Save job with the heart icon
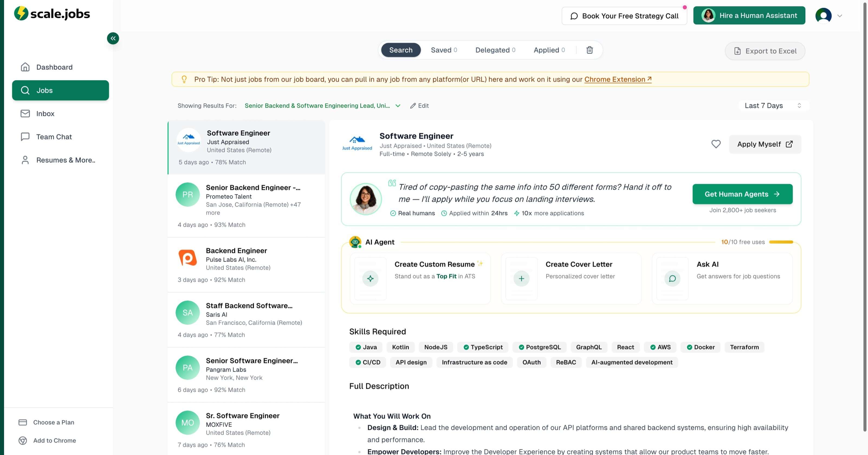The width and height of the screenshot is (868, 455). click(716, 144)
